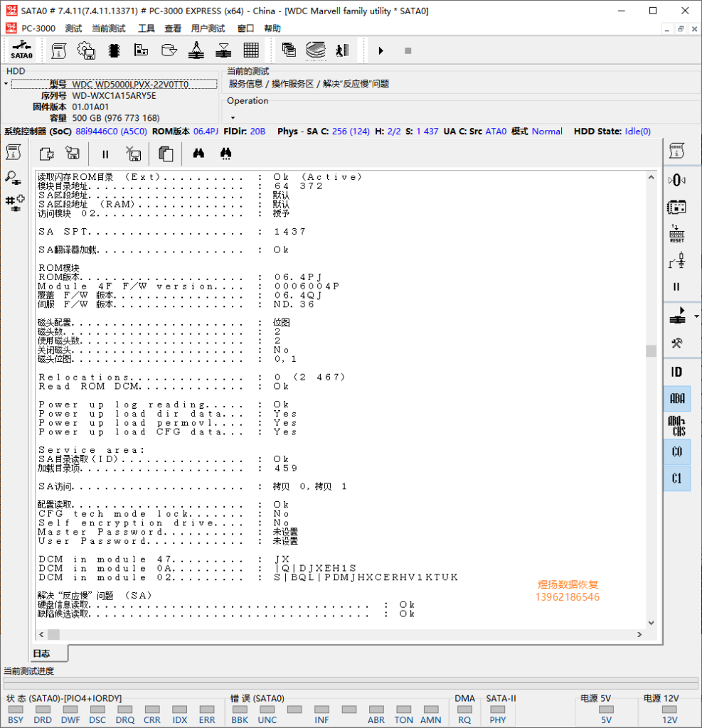Click the ROM version value 06.4PJ in status line
Viewport: 702px width, 728px height.
[x=206, y=132]
